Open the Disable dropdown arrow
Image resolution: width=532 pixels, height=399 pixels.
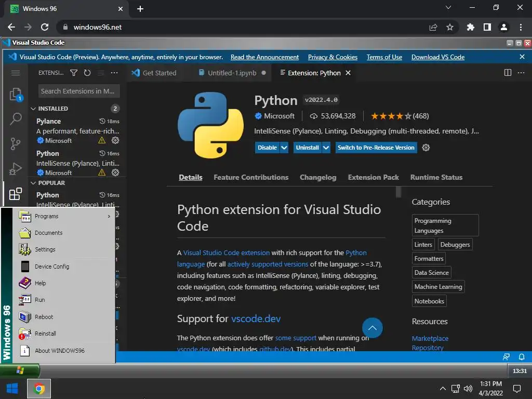[284, 148]
